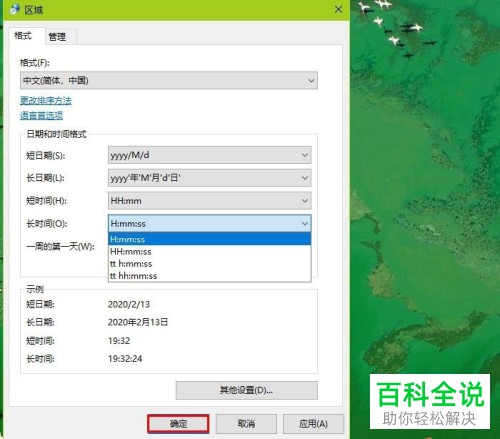Close the 区域 dialog window
The width and height of the screenshot is (500, 439).
[338, 10]
